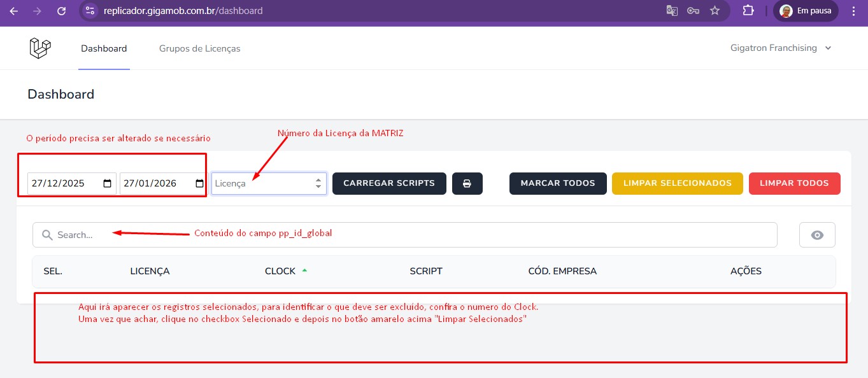The width and height of the screenshot is (868, 378).
Task: Click into the Search input field
Action: pyautogui.click(x=408, y=235)
